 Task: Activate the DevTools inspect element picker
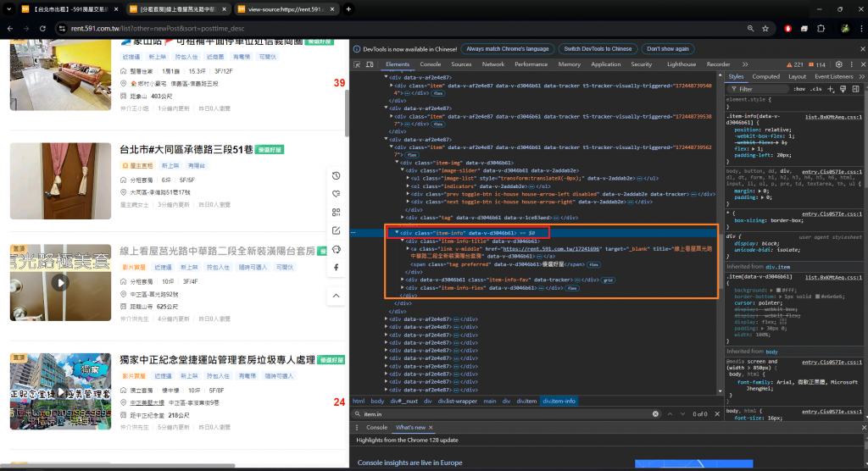pyautogui.click(x=357, y=64)
